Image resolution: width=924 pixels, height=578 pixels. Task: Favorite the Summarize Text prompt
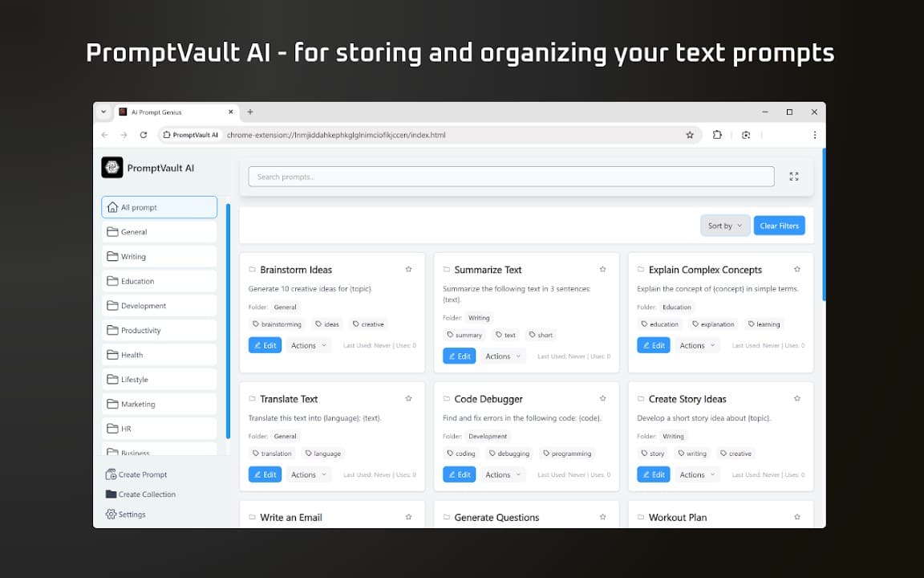coord(603,270)
